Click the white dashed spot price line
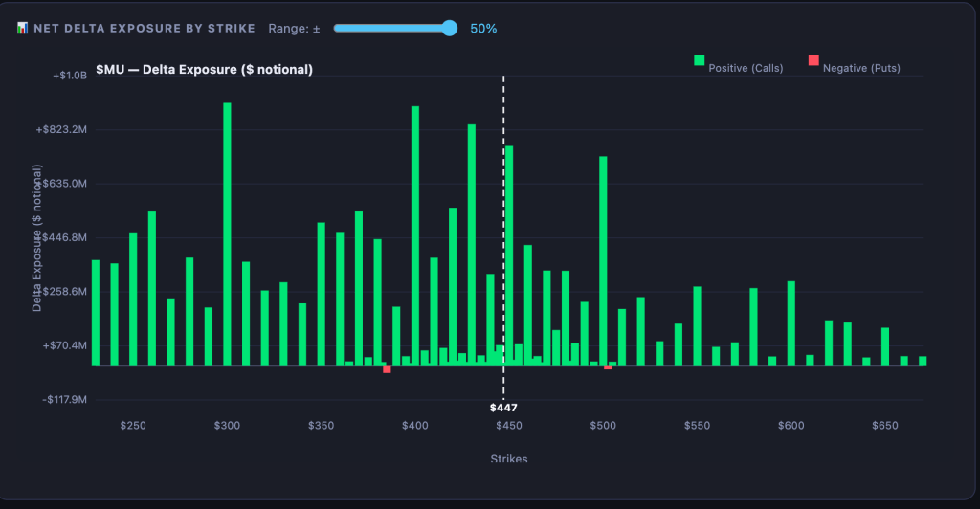 pos(503,191)
